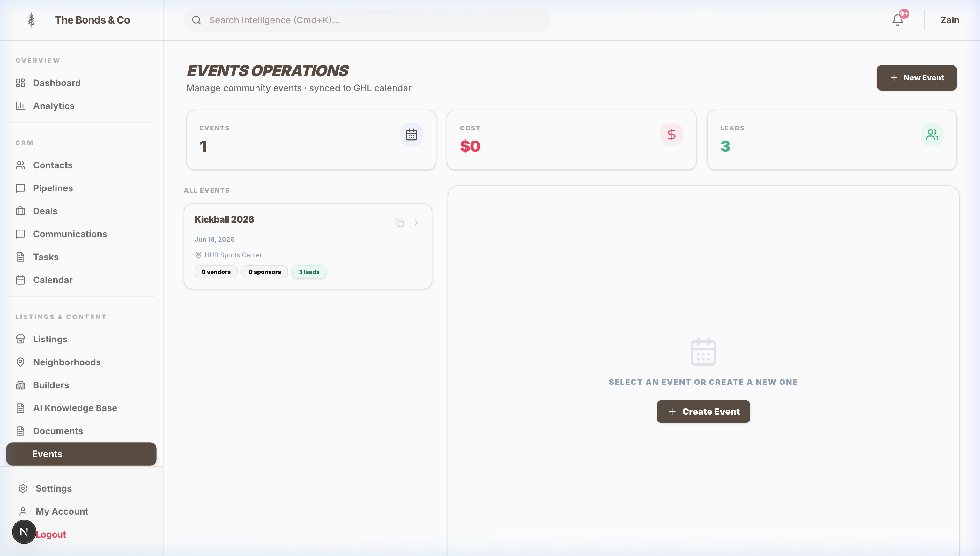This screenshot has height=556, width=980.
Task: Click the 0 vendors badge
Action: click(216, 272)
